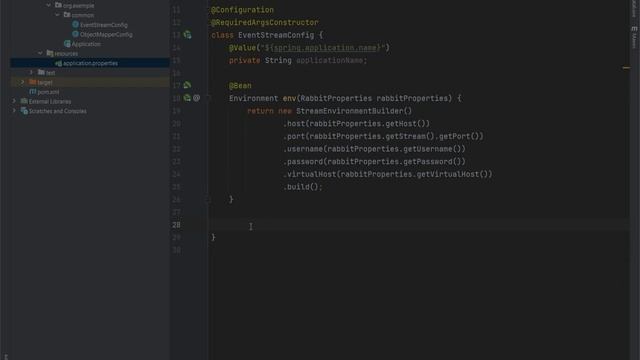640x360 pixels.
Task: Click common package folder icon
Action: coord(67,15)
